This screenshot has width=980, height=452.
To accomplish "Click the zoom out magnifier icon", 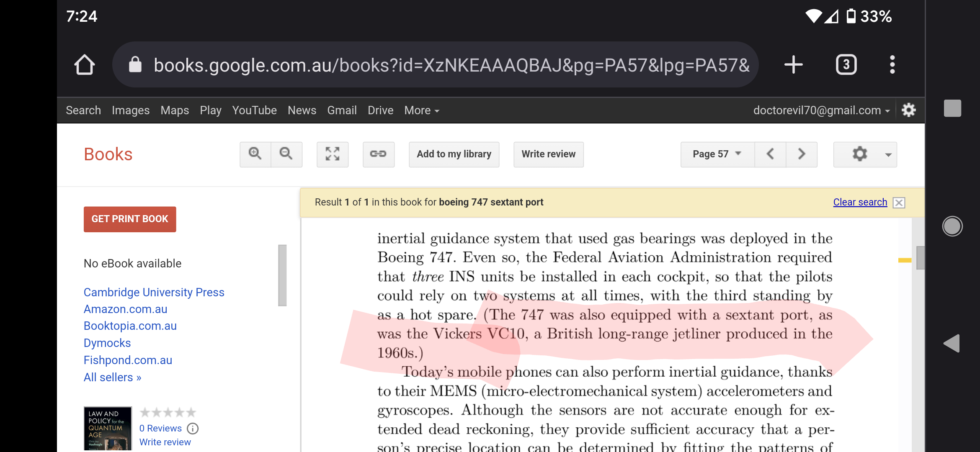I will [286, 154].
